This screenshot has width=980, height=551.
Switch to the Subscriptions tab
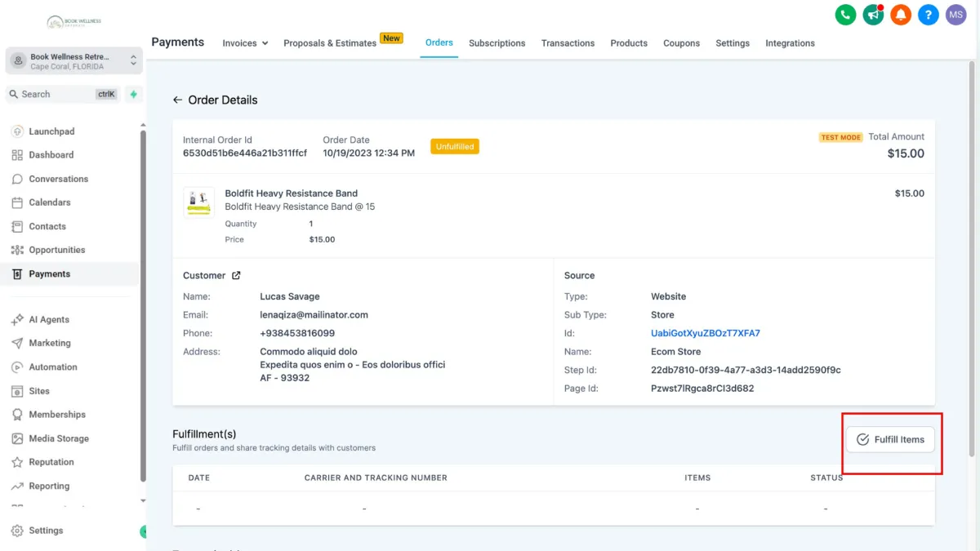pyautogui.click(x=497, y=43)
